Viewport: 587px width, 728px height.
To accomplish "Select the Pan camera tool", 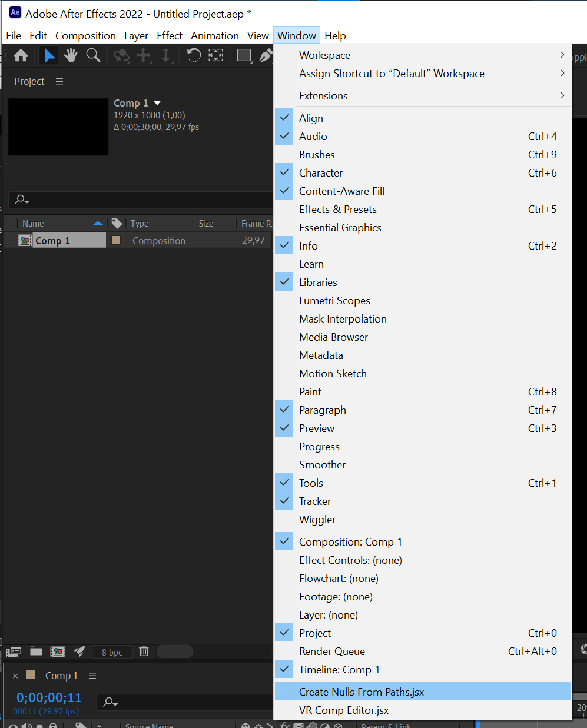I will tap(144, 55).
